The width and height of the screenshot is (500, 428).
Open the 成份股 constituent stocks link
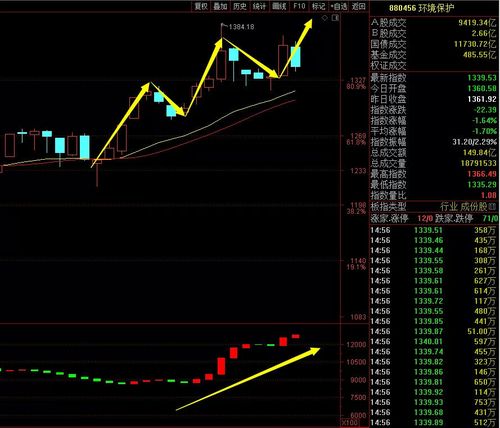tap(474, 207)
